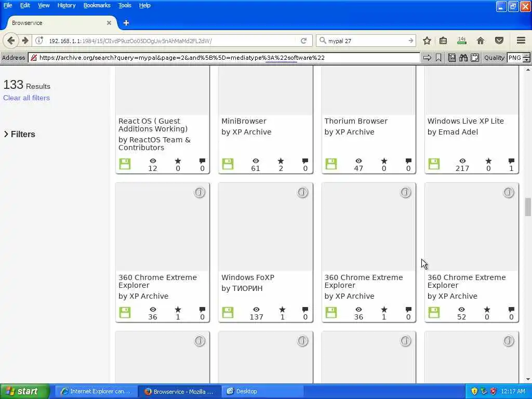Click the yellow security shield tray icon
The image size is (532, 399).
[474, 391]
